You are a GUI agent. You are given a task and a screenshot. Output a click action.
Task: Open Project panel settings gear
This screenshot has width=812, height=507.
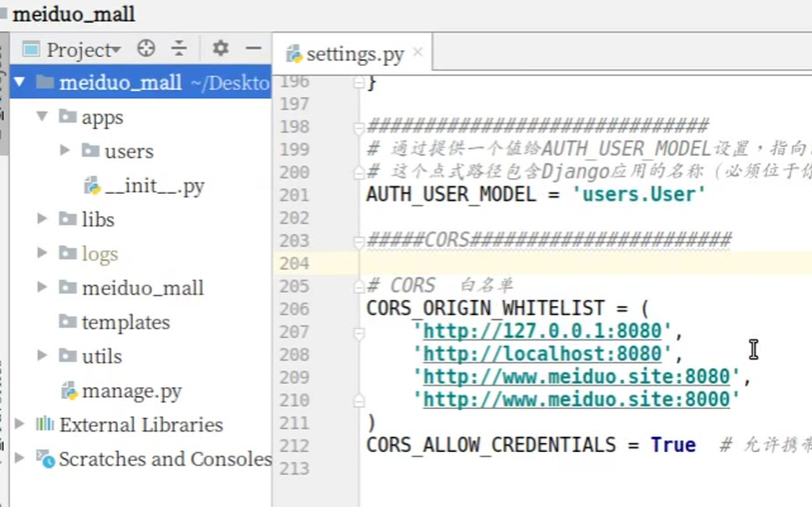(221, 49)
